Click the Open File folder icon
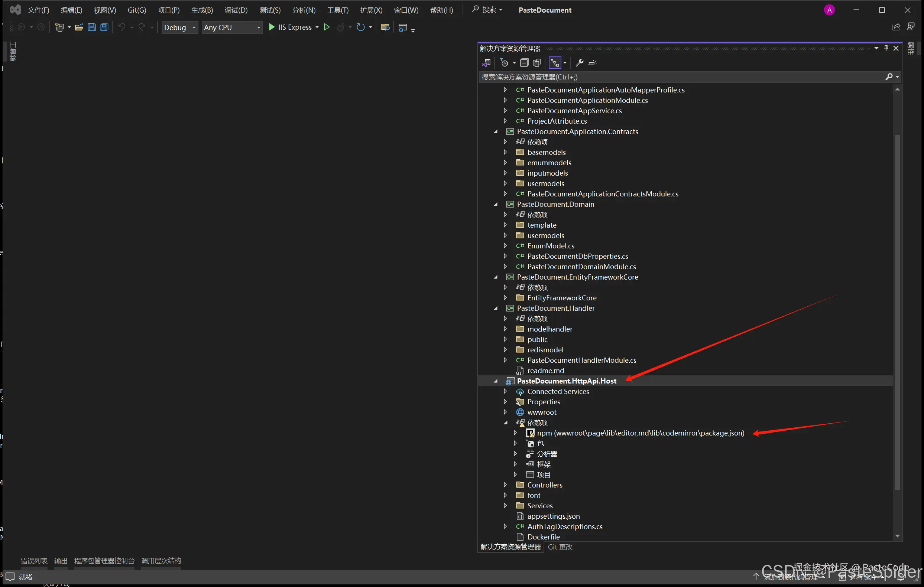The height and width of the screenshot is (587, 924). click(x=79, y=27)
